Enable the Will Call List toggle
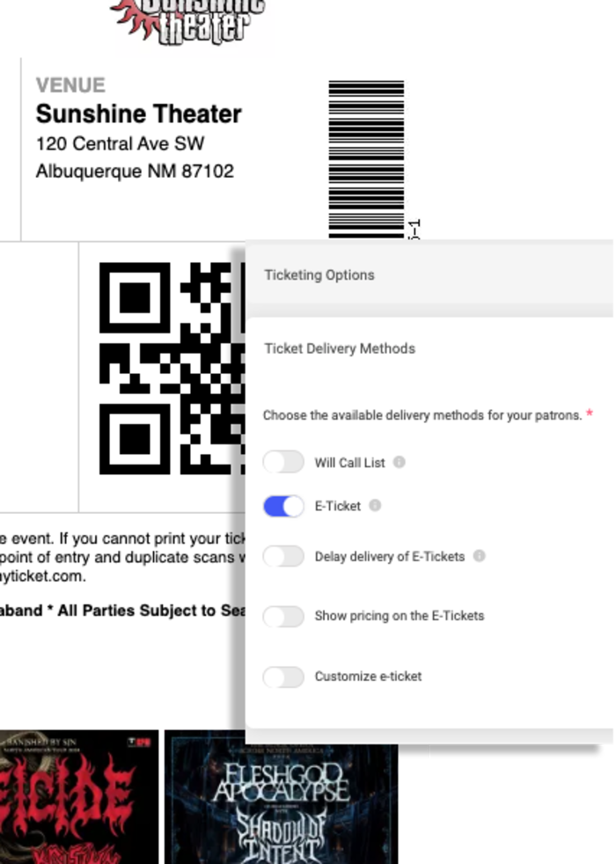Image resolution: width=616 pixels, height=864 pixels. tap(283, 462)
